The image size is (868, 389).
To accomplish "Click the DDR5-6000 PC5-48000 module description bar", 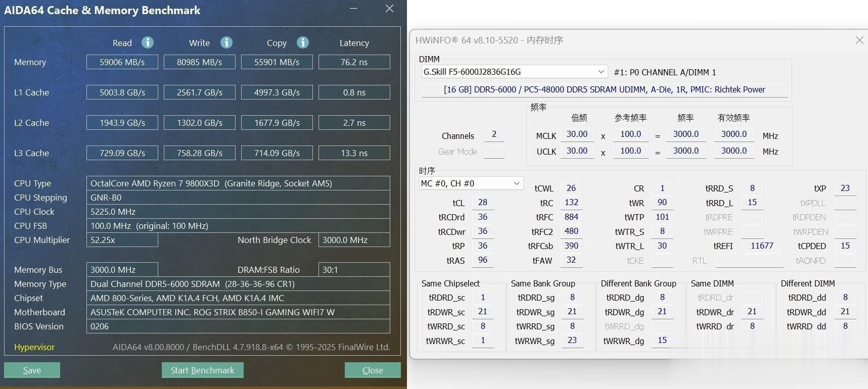I will click(x=605, y=90).
